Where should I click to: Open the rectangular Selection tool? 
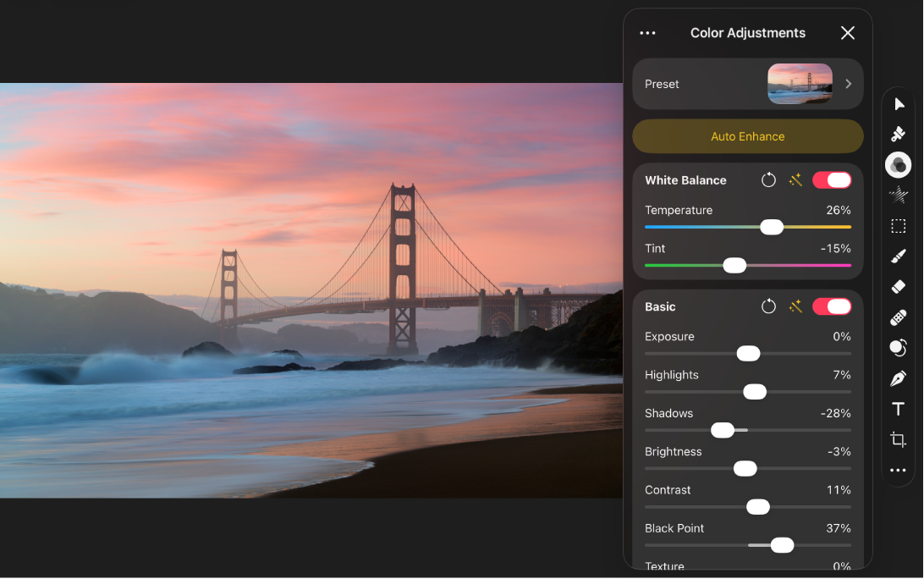898,225
